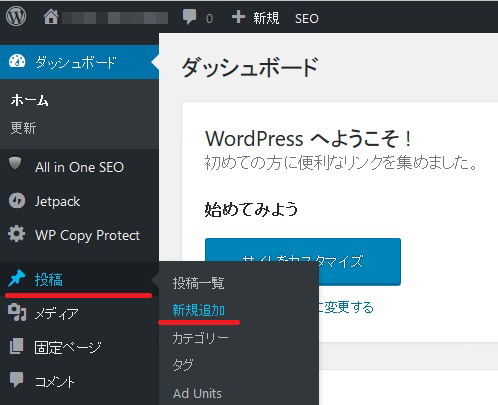Choose 投稿一覧 from the flyout submenu
This screenshot has width=498, height=405.
click(x=198, y=283)
